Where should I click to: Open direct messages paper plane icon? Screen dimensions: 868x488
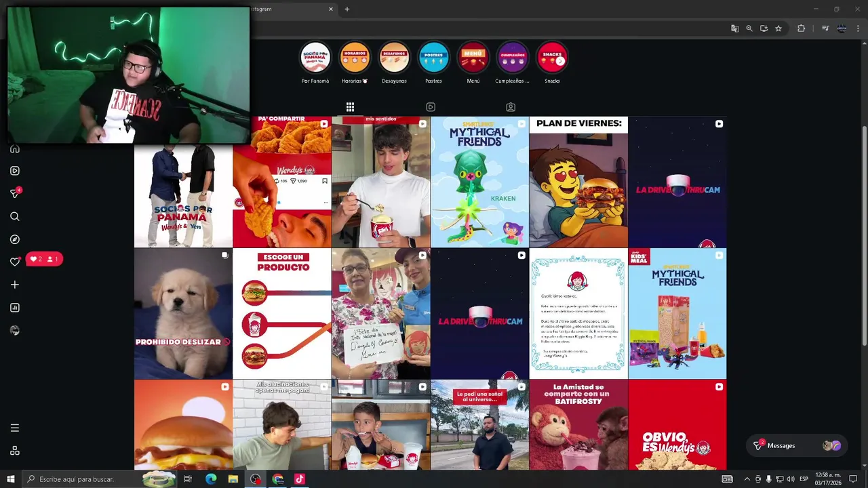(x=15, y=193)
